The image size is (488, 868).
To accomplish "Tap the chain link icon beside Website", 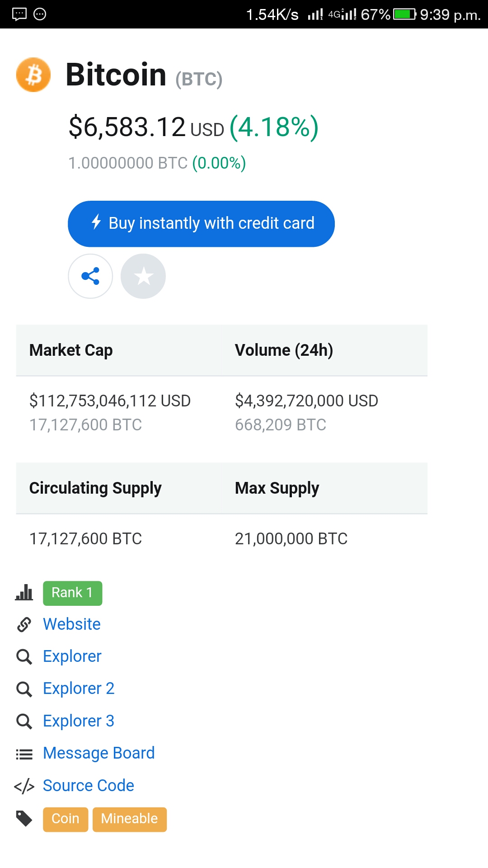I will [24, 624].
